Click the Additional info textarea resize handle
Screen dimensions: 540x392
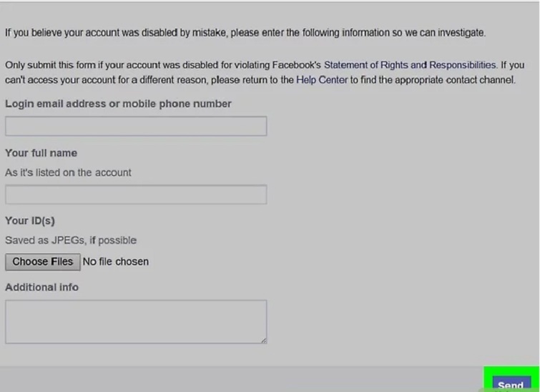pos(263,340)
